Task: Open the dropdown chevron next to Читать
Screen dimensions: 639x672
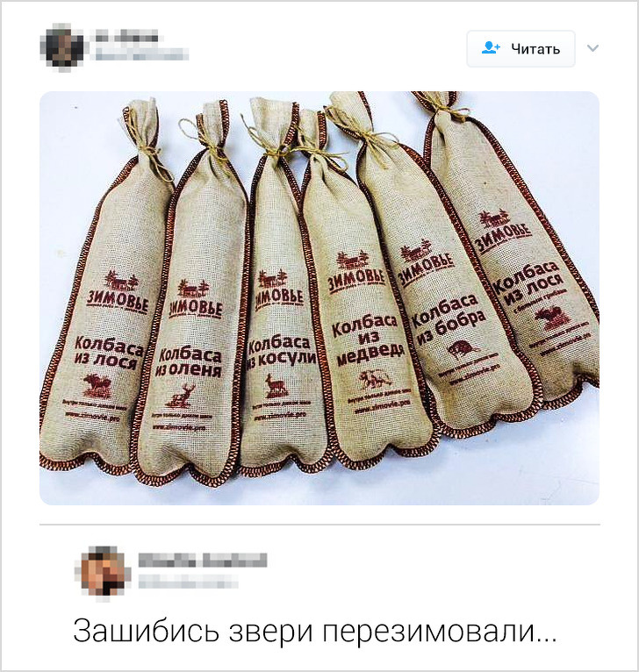Action: [x=592, y=48]
